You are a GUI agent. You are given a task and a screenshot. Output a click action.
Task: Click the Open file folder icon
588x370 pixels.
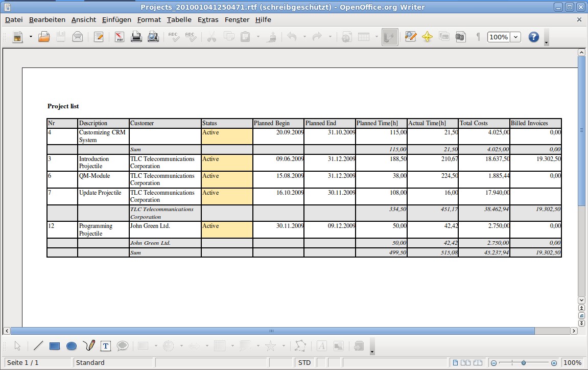(x=44, y=37)
